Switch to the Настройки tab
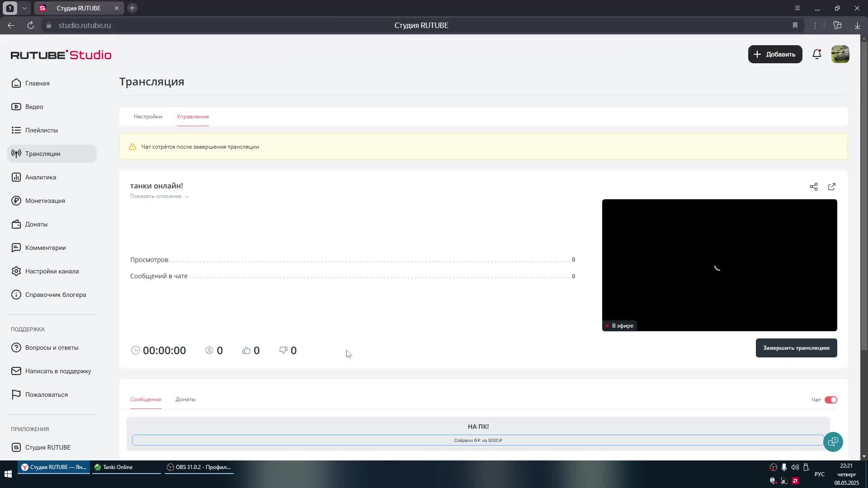Viewport: 868px width, 488px height. pos(148,117)
